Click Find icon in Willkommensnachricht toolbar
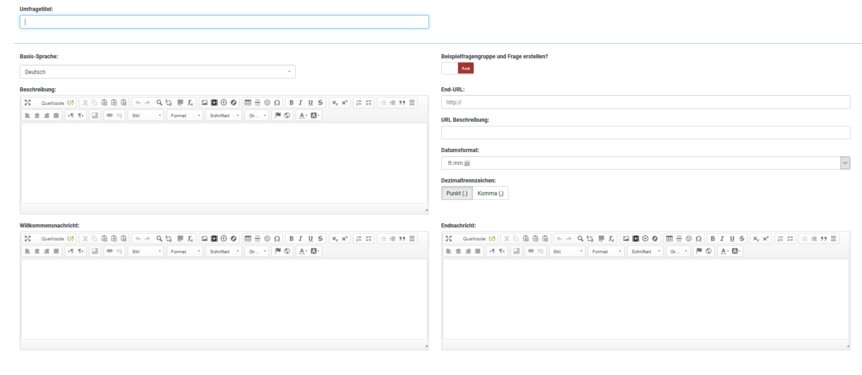This screenshot has height=375, width=862. tap(159, 239)
